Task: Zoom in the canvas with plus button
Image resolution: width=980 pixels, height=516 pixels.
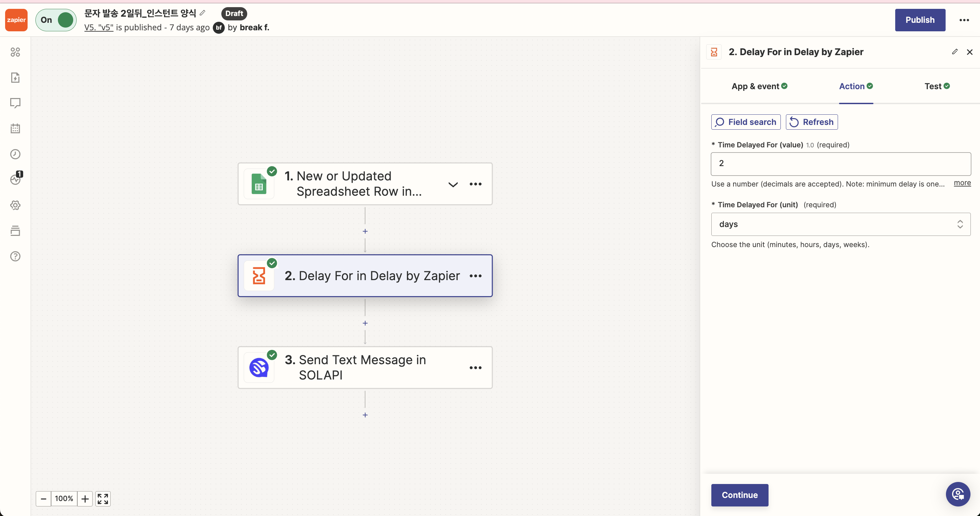Action: (x=85, y=499)
